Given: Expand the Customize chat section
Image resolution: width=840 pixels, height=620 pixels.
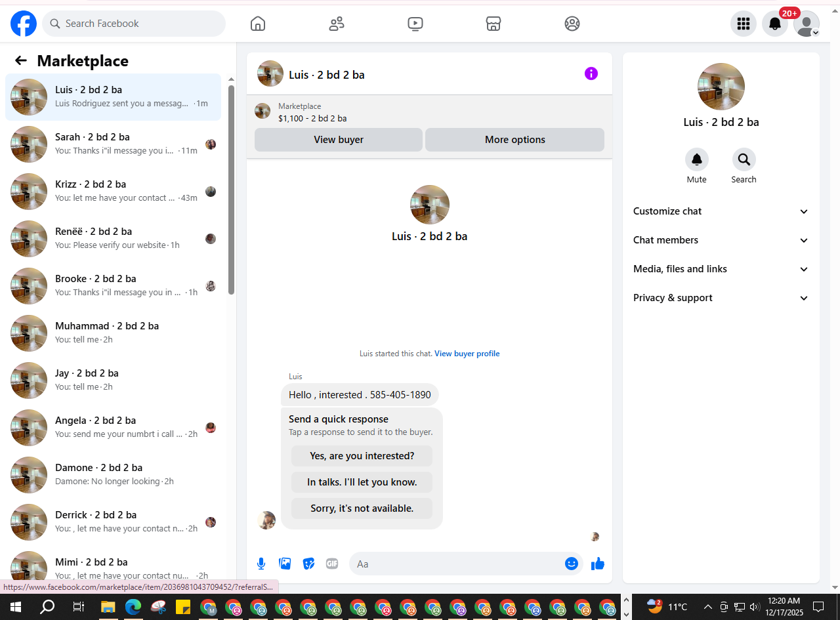Looking at the screenshot, I should pyautogui.click(x=721, y=211).
